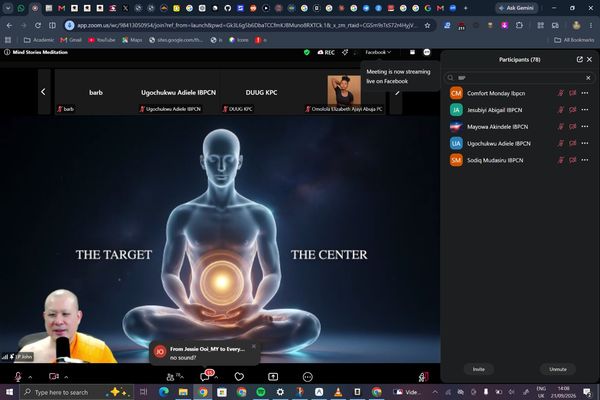
Task: Open more options for Jesubiyi Abigail IBPCN
Action: pyautogui.click(x=585, y=110)
